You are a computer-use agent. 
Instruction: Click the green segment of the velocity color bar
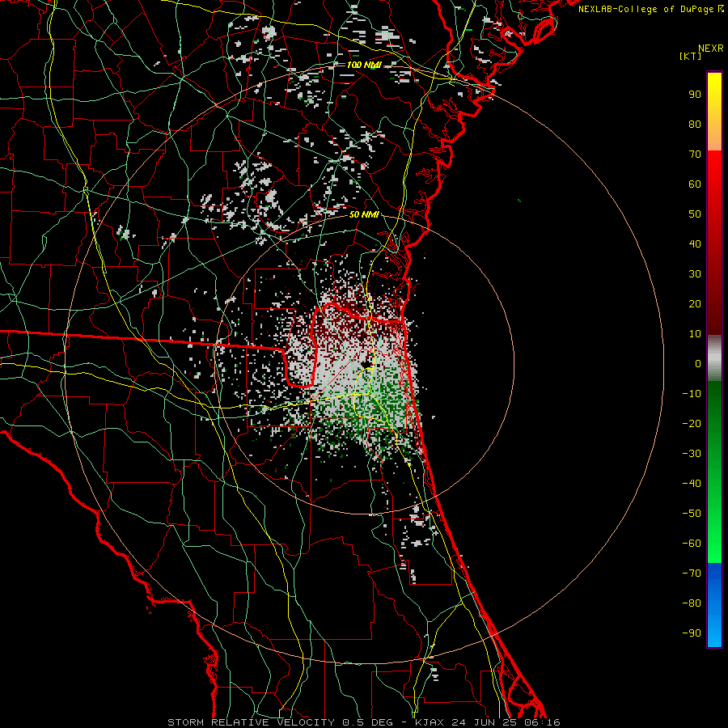coord(714,472)
